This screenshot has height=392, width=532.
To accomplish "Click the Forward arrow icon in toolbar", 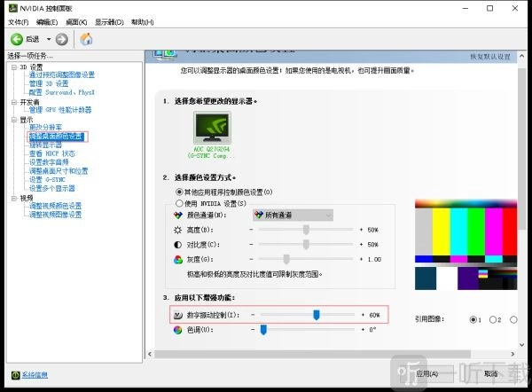I will click(x=61, y=39).
